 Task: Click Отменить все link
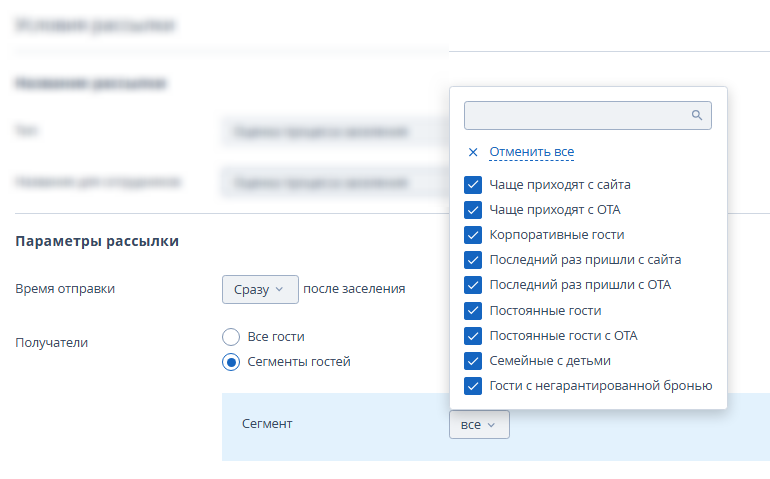pos(531,152)
